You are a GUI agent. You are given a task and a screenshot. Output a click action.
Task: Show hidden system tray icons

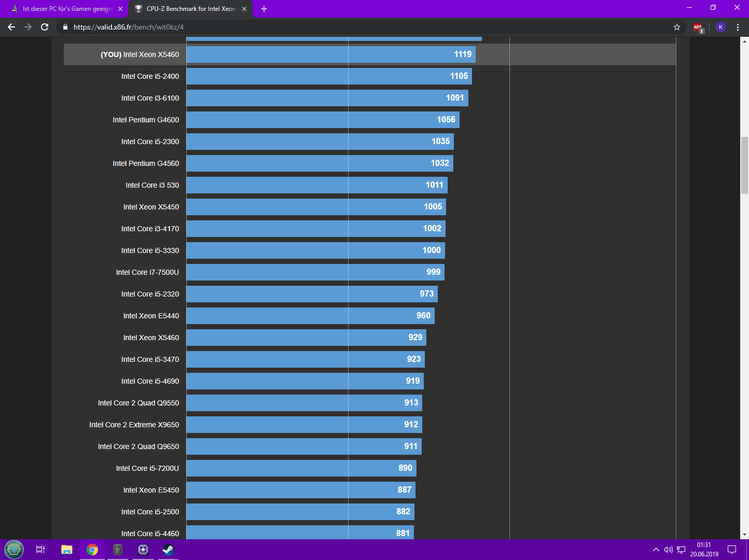point(656,550)
